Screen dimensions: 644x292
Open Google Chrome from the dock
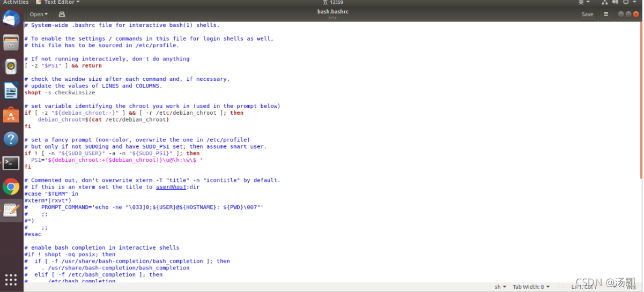click(11, 186)
